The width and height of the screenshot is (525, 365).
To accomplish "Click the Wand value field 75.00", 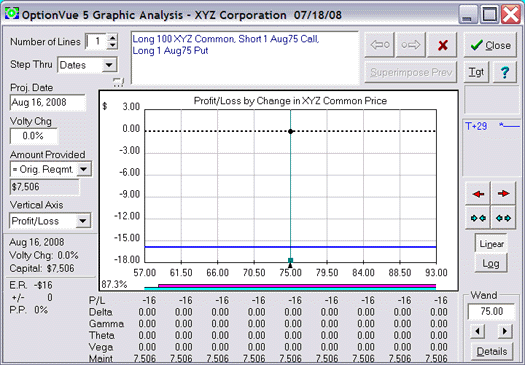I will tap(491, 311).
